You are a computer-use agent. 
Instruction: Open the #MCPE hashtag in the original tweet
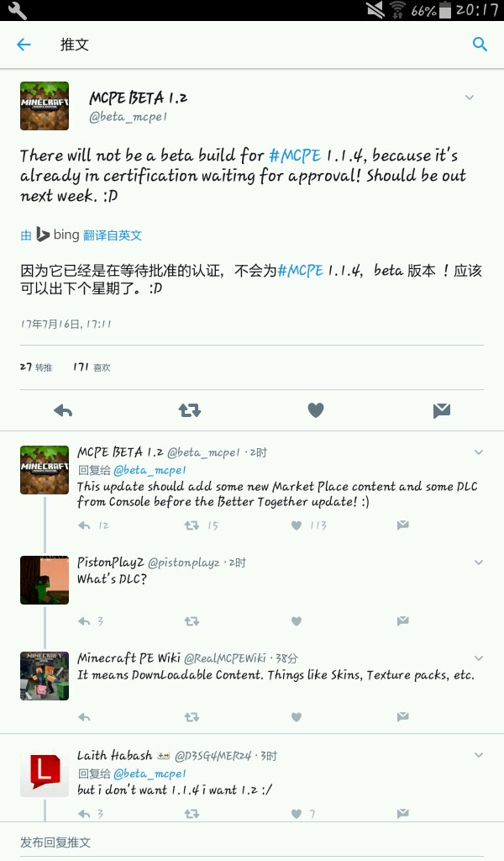[295, 156]
